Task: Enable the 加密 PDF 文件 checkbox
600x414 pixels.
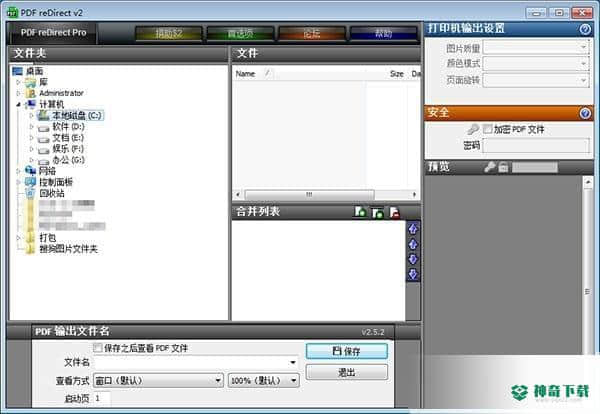Action: [487, 129]
